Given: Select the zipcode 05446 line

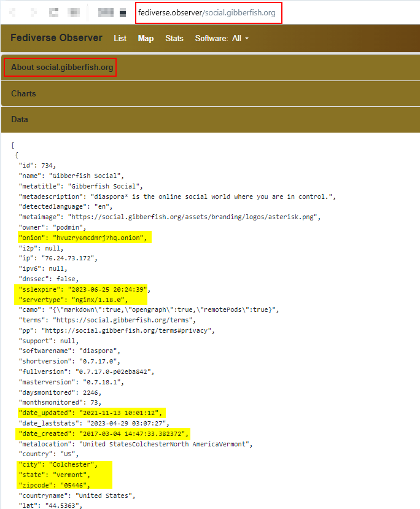Looking at the screenshot, I should coord(54,486).
